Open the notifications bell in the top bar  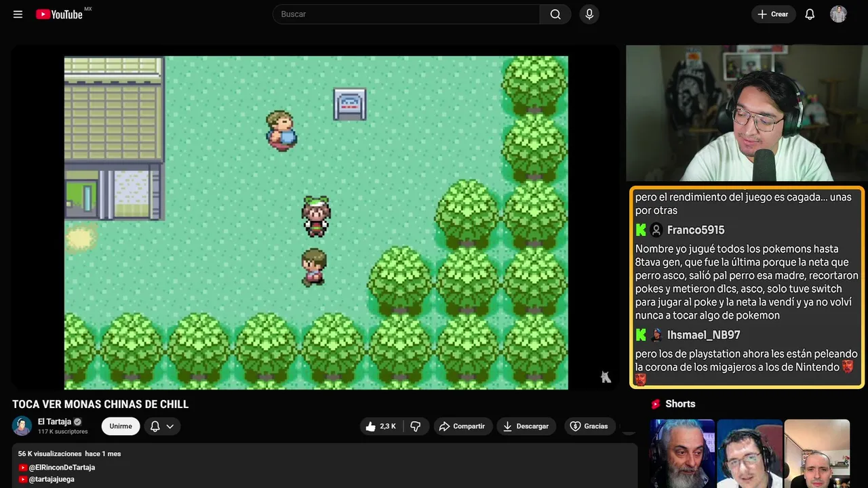(x=810, y=14)
